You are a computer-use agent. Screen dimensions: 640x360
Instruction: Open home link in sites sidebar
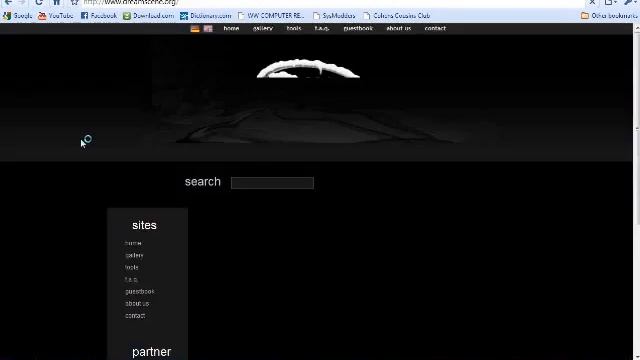(133, 243)
